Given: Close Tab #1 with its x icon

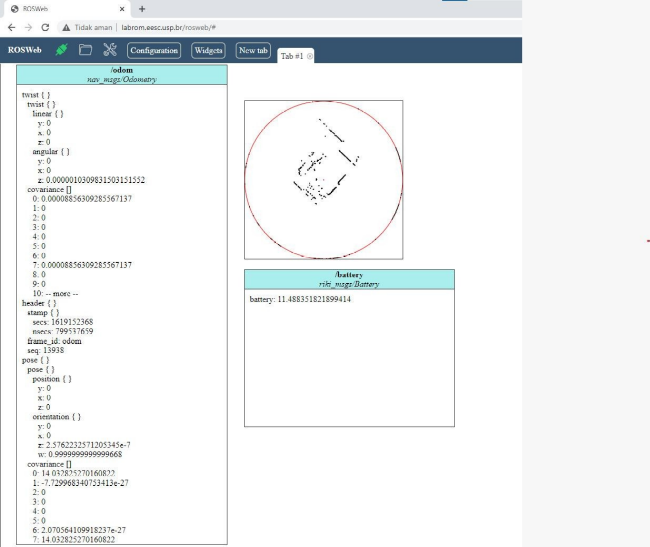Looking at the screenshot, I should (310, 57).
